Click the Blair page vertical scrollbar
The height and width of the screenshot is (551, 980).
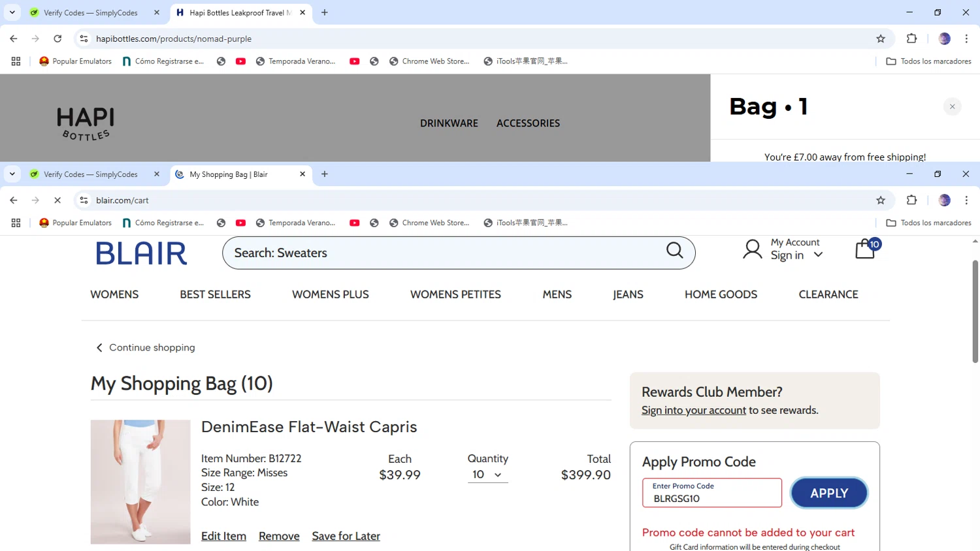click(x=975, y=311)
